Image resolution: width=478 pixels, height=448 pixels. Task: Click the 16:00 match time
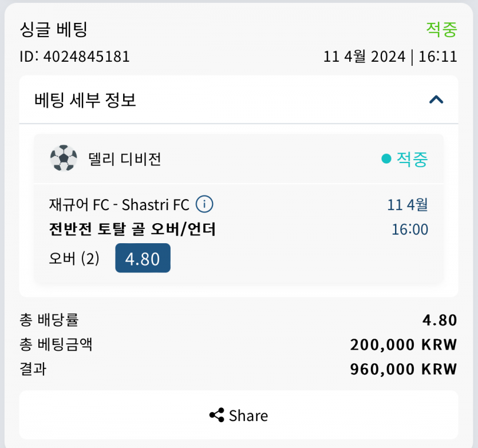[410, 229]
